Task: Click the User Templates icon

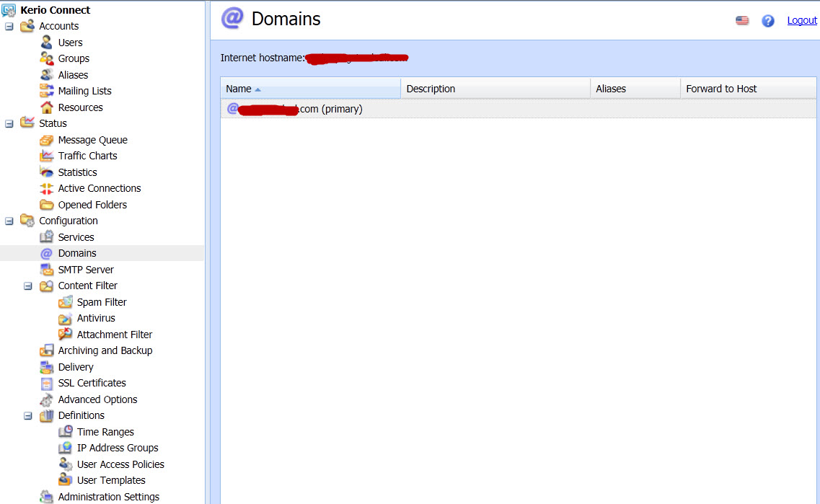Action: [66, 480]
